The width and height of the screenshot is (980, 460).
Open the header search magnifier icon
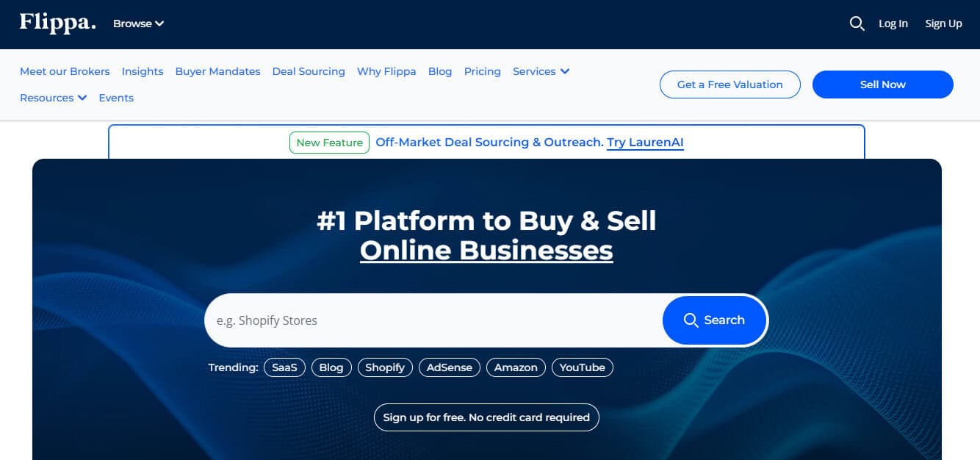[x=857, y=24]
